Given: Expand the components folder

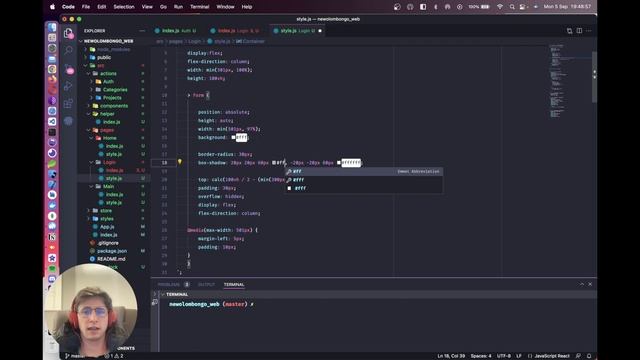Looking at the screenshot, I should tap(114, 106).
